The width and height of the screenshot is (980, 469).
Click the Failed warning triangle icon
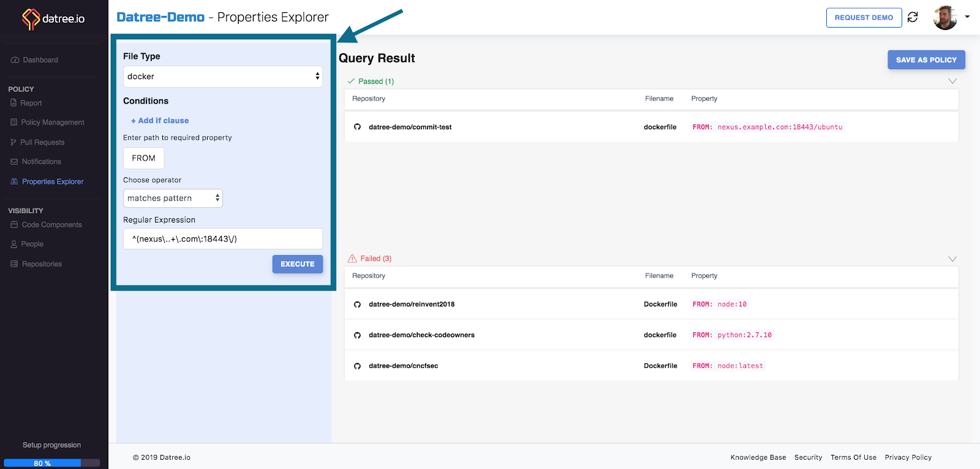(x=352, y=259)
